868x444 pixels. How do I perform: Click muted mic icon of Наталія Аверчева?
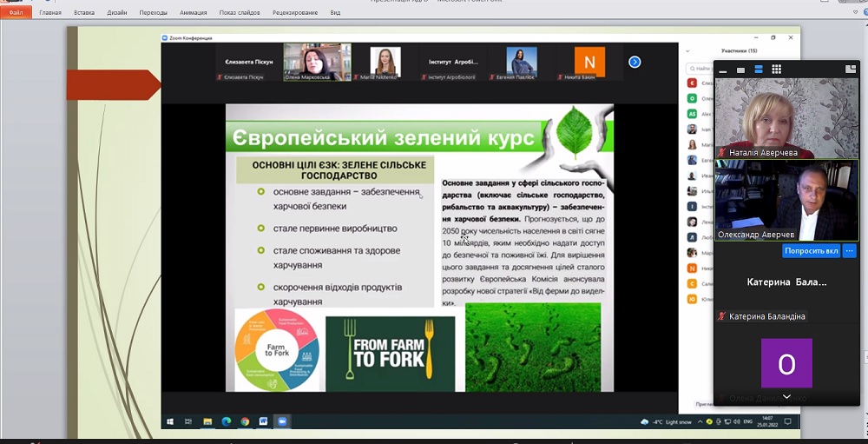pos(721,152)
